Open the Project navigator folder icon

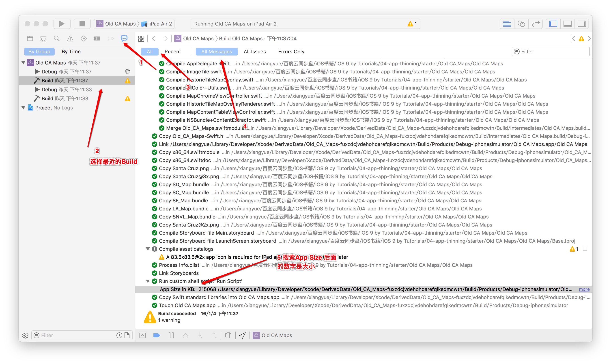pos(30,38)
